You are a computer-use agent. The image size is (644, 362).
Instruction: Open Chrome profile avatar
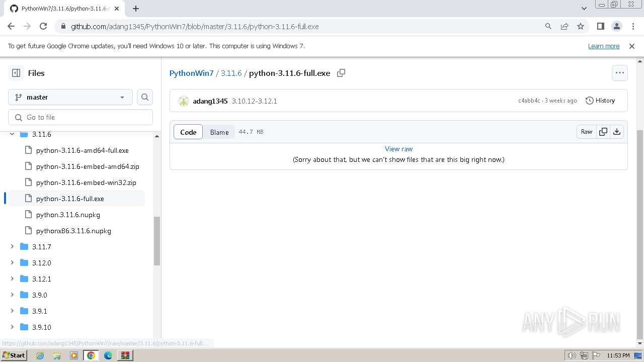pos(616,26)
